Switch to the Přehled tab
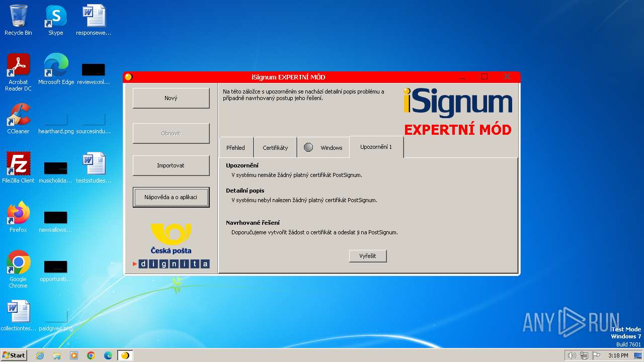Image resolution: width=644 pixels, height=362 pixels. (x=236, y=147)
